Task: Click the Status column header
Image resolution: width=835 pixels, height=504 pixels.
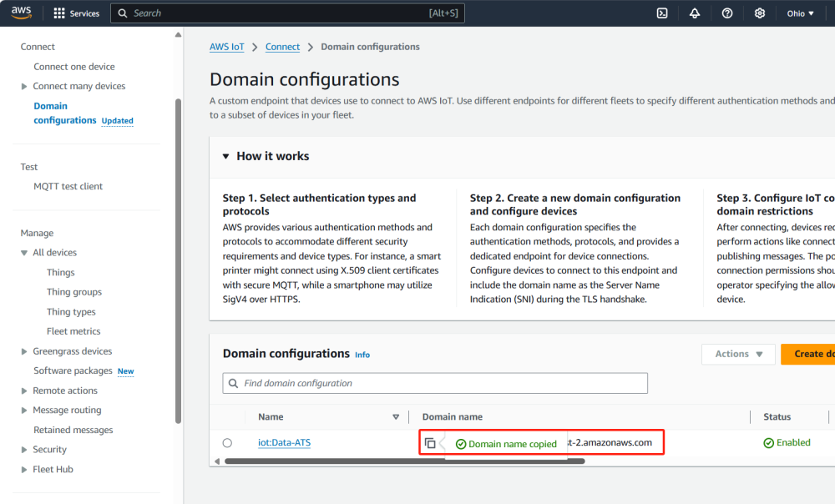Action: click(x=777, y=416)
